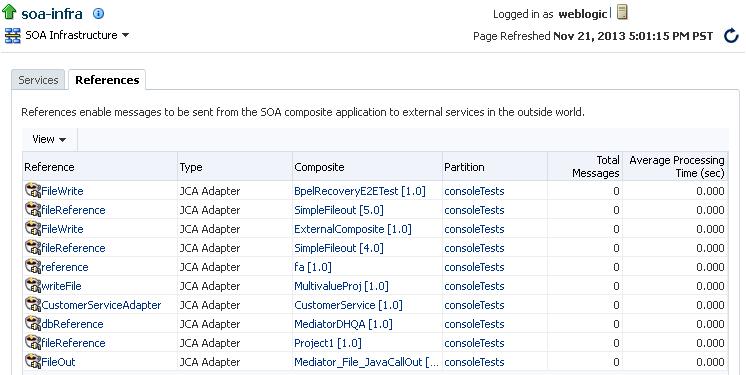The image size is (746, 375).
Task: Click the adapter icon beside dbReference
Action: (33, 324)
